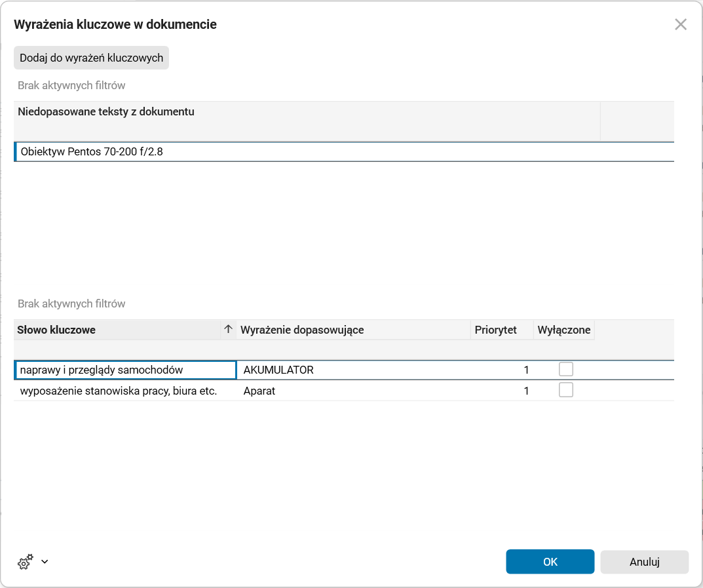Click the Aparat matching expression cell
The image size is (703, 588).
click(259, 391)
